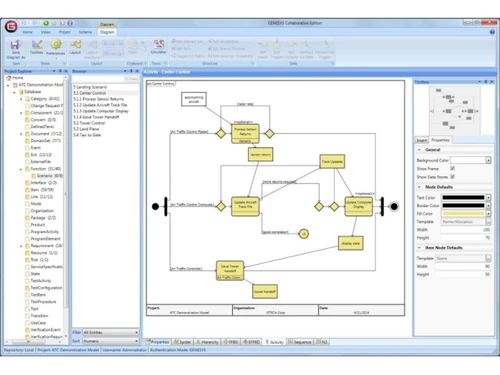Open the Insert tab in Toolbox
The width and height of the screenshot is (500, 375).
click(422, 140)
